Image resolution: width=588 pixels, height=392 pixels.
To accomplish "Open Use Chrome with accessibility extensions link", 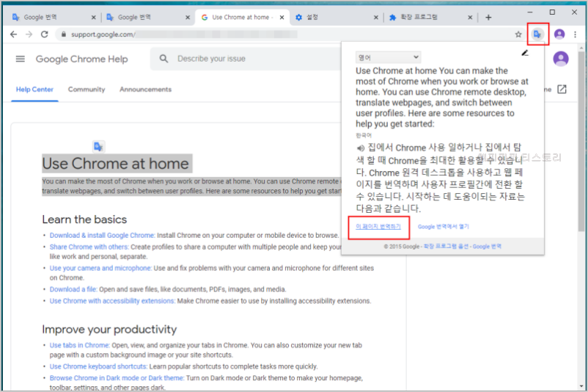I will [112, 301].
